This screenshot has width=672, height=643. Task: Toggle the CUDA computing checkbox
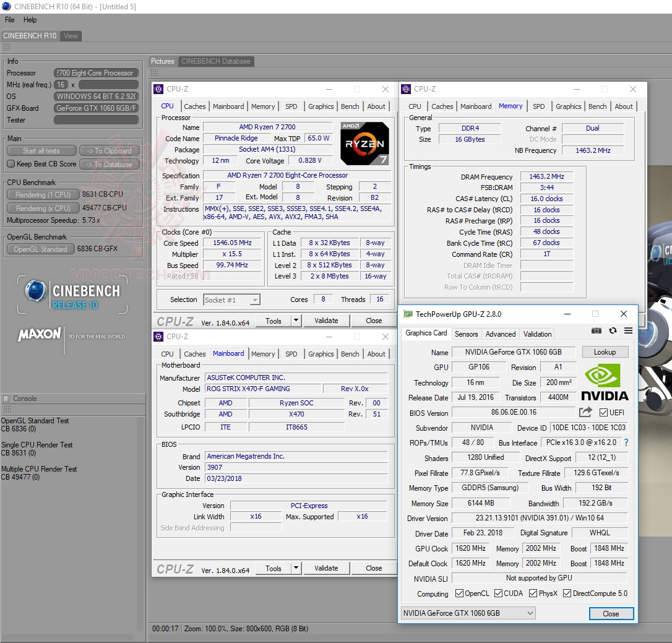[x=498, y=593]
